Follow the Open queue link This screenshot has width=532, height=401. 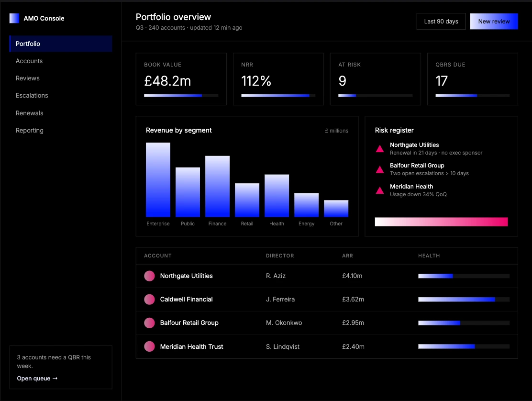coord(37,378)
